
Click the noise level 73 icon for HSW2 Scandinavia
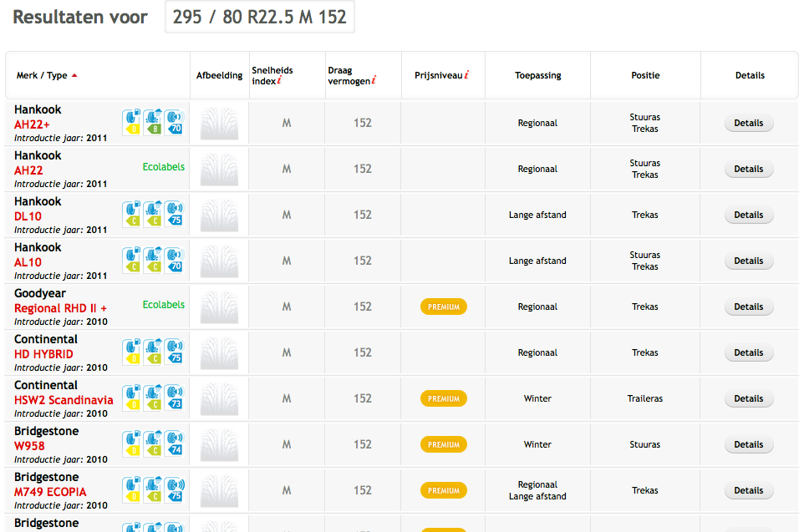point(173,398)
